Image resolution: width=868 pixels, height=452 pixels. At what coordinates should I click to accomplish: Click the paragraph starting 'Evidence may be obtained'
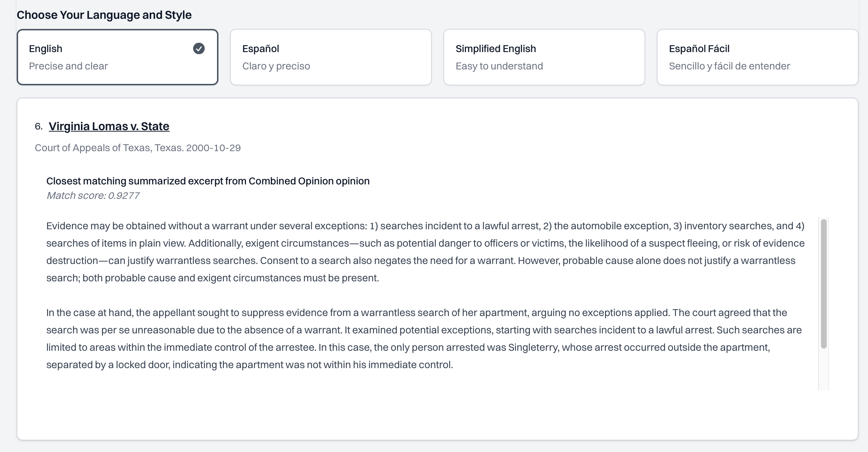click(425, 252)
